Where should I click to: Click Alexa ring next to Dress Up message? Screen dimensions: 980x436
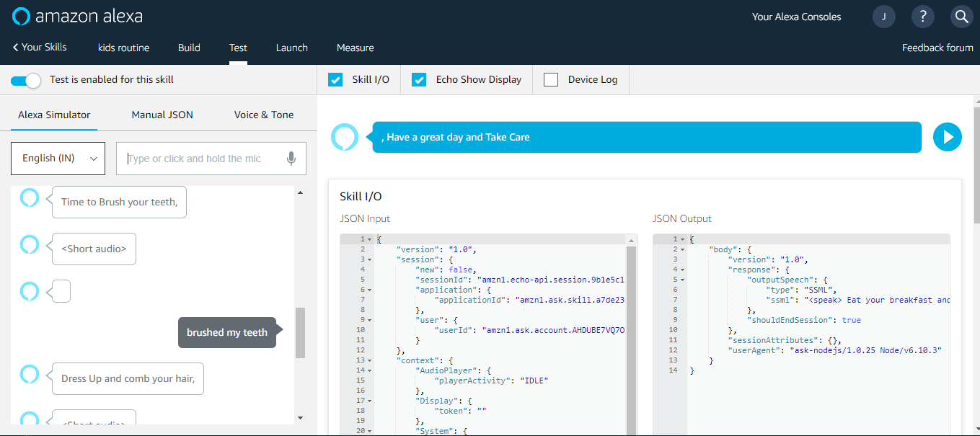coord(30,374)
